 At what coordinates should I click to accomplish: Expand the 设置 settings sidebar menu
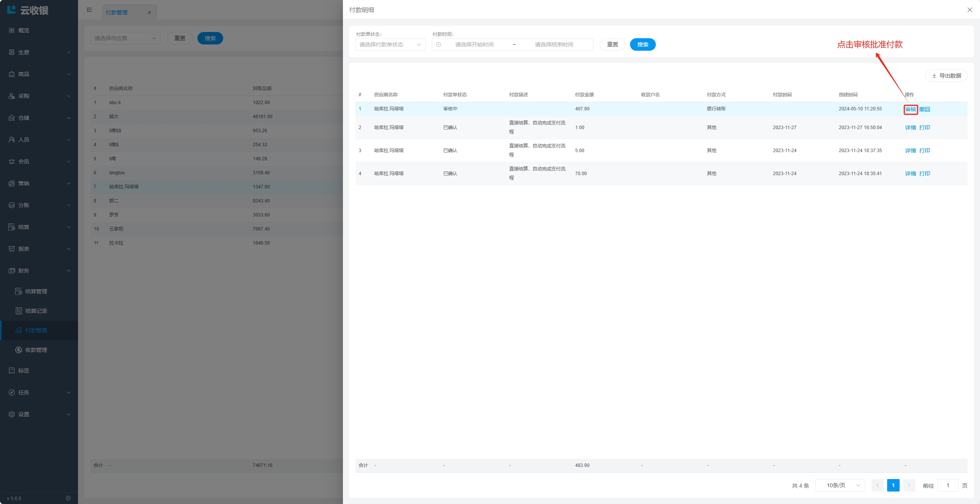pos(39,414)
